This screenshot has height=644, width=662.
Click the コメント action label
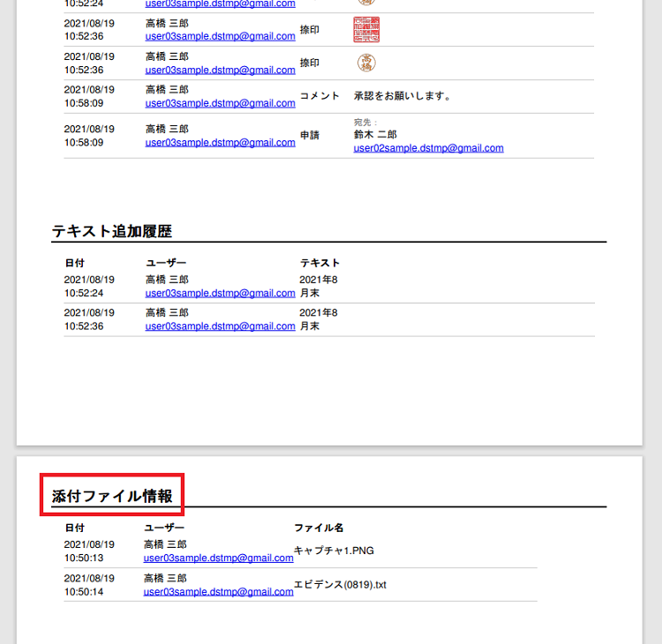320,96
